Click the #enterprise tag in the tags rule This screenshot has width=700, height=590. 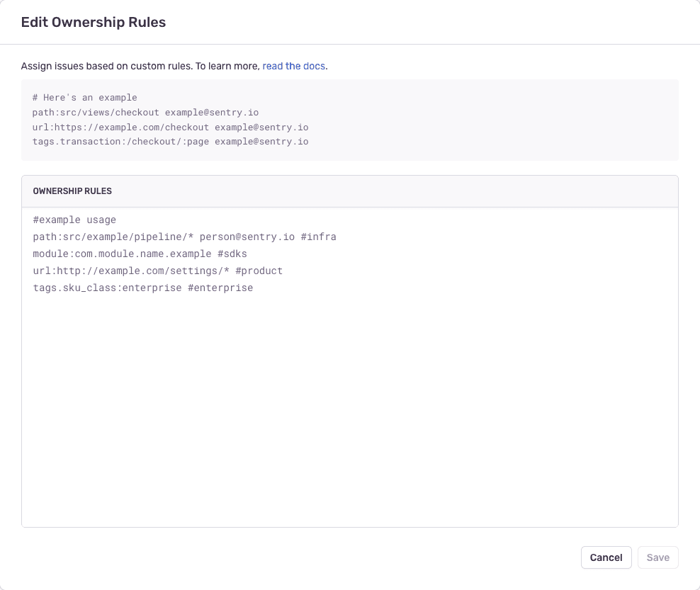pos(221,288)
